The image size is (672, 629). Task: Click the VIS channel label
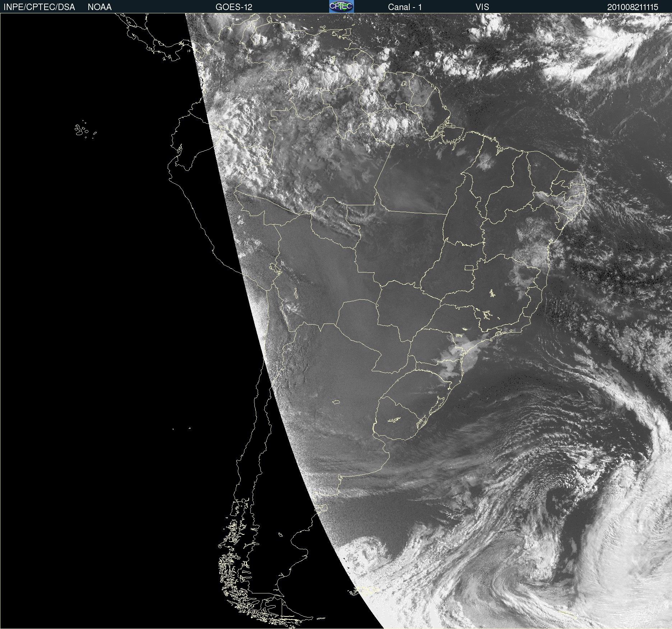click(482, 7)
